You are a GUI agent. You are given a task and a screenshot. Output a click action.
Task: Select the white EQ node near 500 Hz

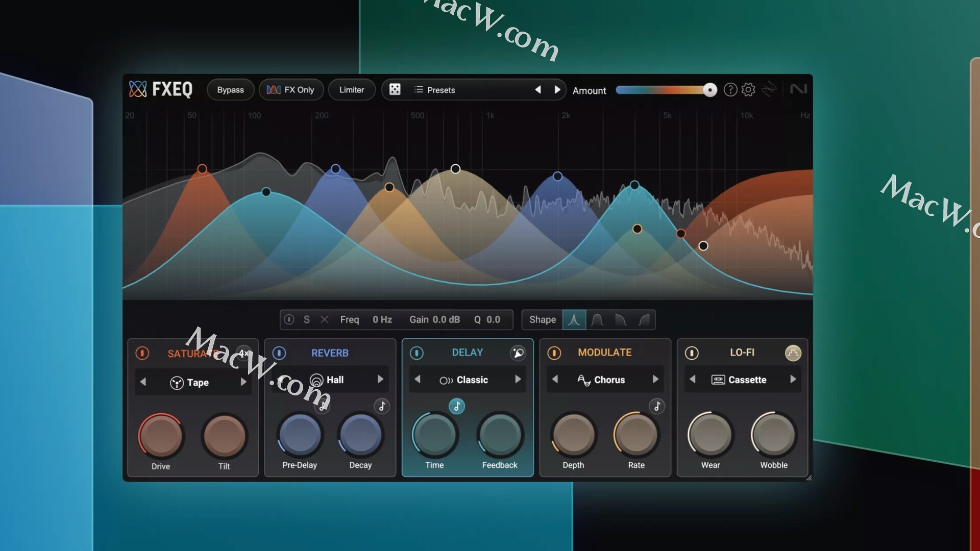point(455,169)
